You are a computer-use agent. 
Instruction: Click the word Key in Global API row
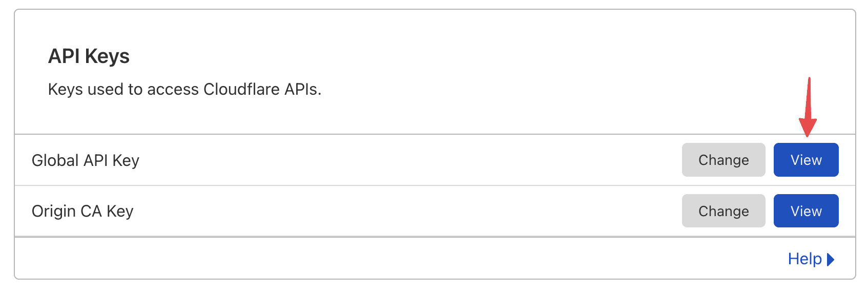(x=126, y=160)
